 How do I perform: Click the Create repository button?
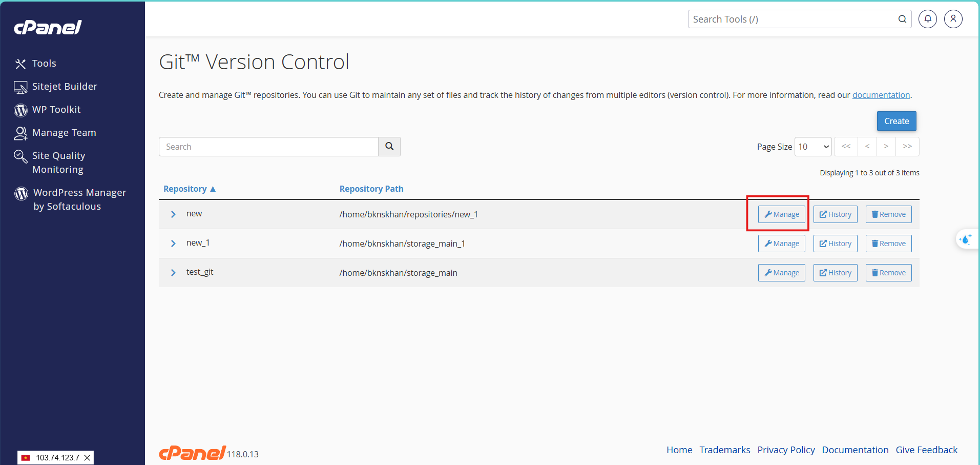[896, 121]
